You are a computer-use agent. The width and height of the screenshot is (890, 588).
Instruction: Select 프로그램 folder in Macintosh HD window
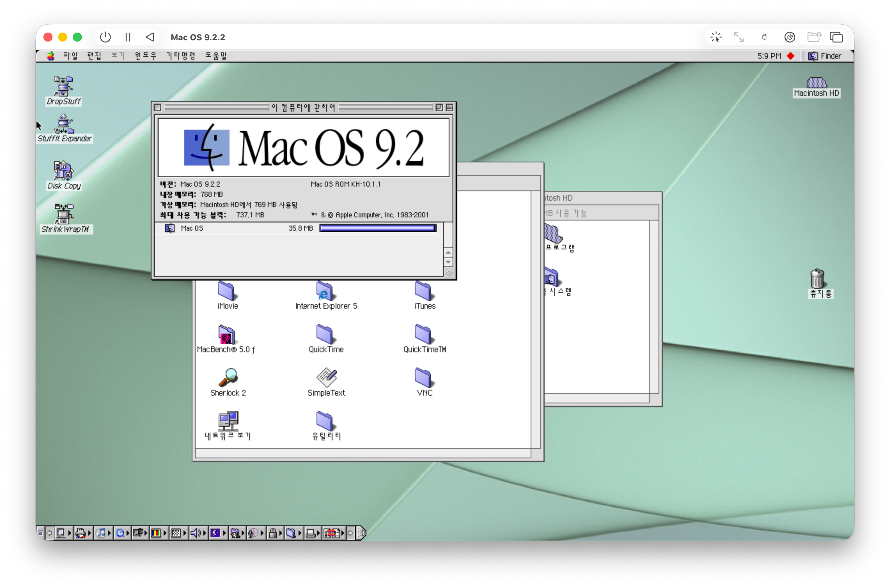554,233
